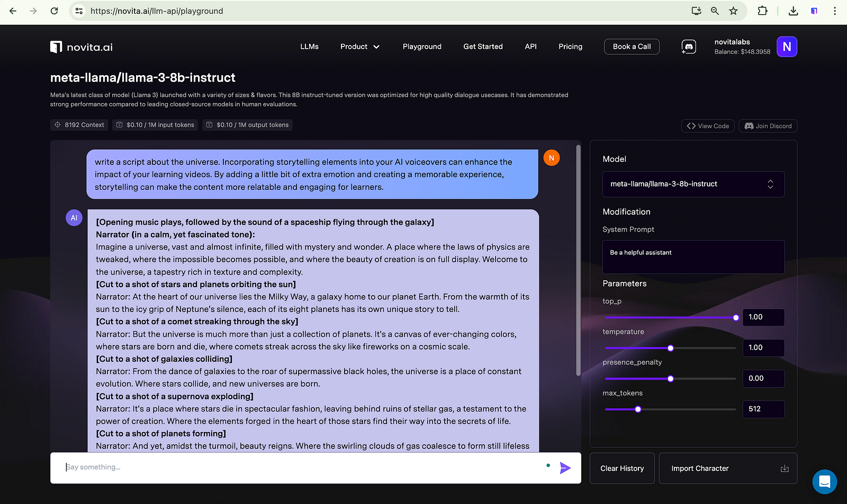Open the live chat support bubble
Image resolution: width=847 pixels, height=504 pixels.
(x=824, y=482)
